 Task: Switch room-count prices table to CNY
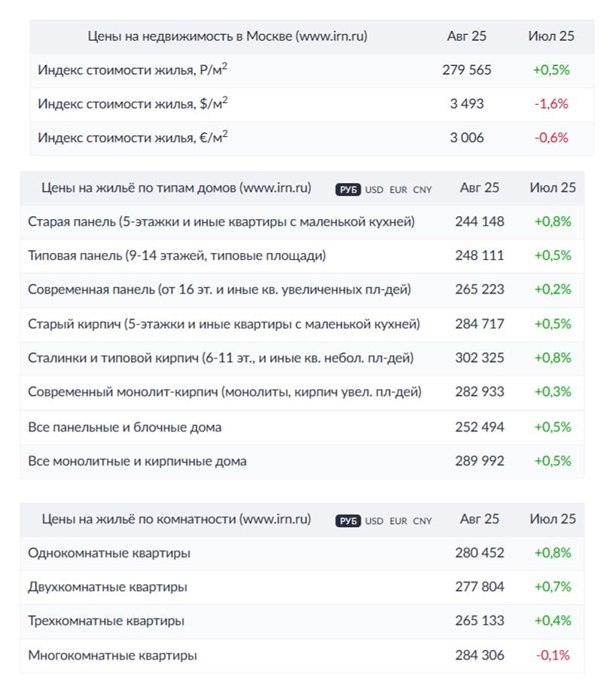click(422, 520)
